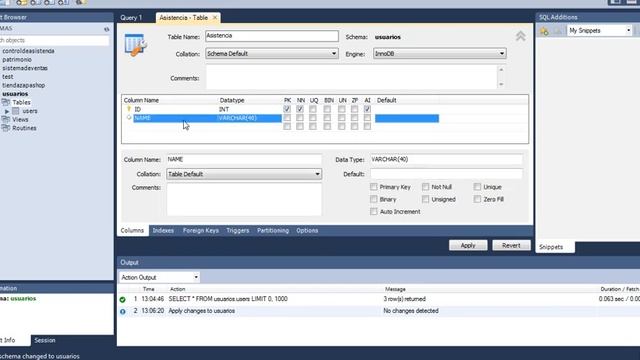Viewport: 640px width, 360px height.
Task: Uncheck NN for the ID column
Action: (300, 109)
